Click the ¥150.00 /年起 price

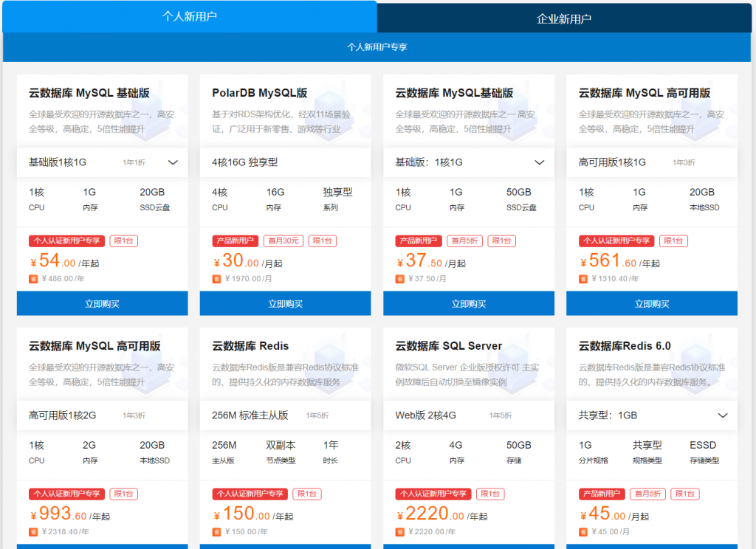pos(253,514)
